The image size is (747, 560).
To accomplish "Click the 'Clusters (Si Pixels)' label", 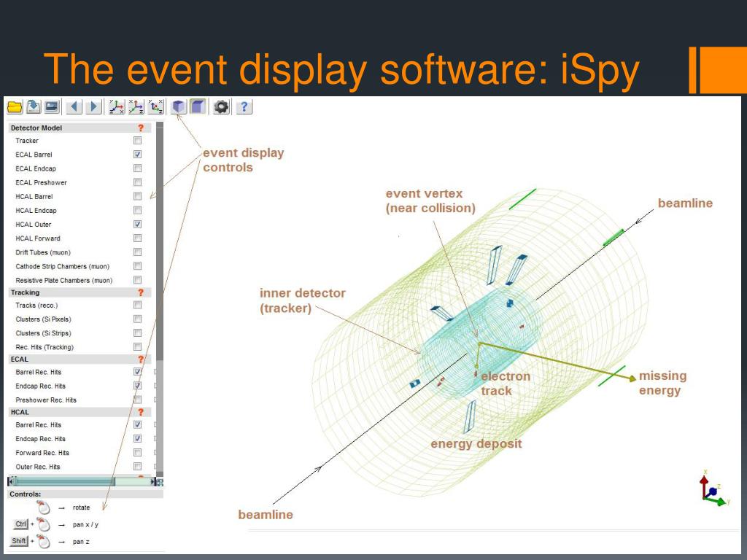I will tap(43, 319).
